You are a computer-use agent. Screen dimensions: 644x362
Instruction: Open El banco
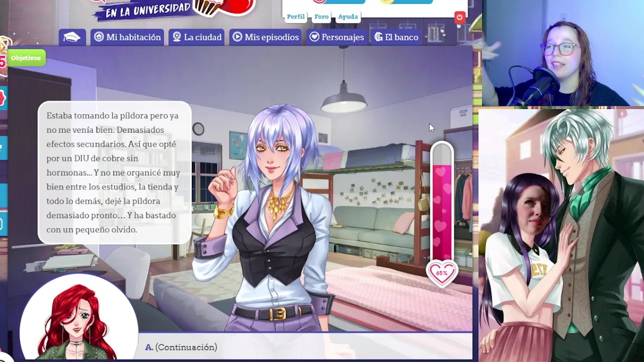coord(396,37)
